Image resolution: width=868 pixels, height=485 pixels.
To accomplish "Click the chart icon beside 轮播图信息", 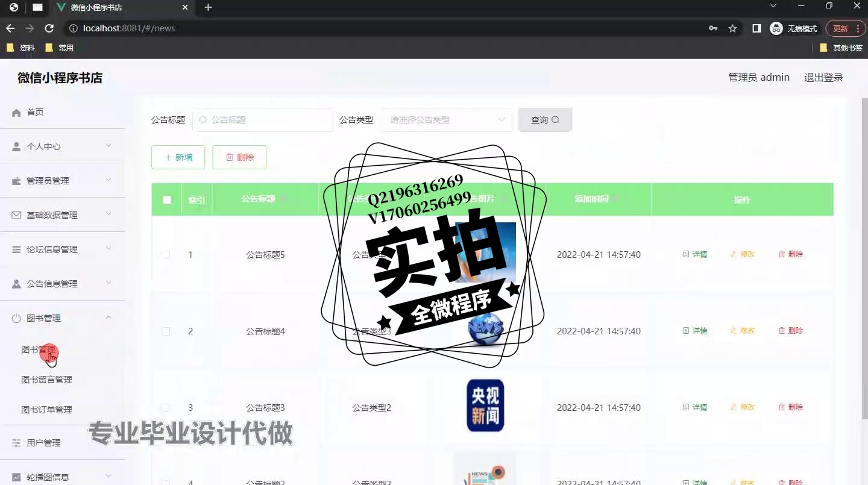I will click(x=16, y=477).
